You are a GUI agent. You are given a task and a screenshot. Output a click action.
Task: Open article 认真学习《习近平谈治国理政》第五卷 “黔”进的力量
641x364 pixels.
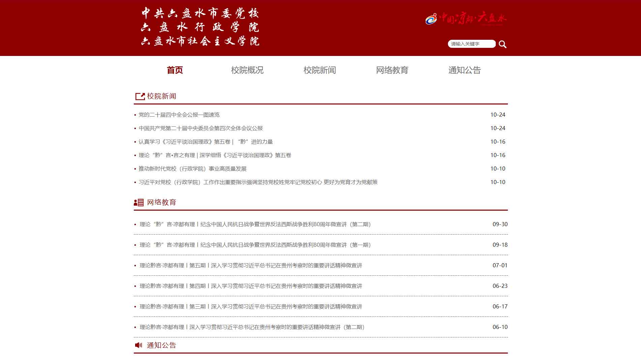[206, 142]
